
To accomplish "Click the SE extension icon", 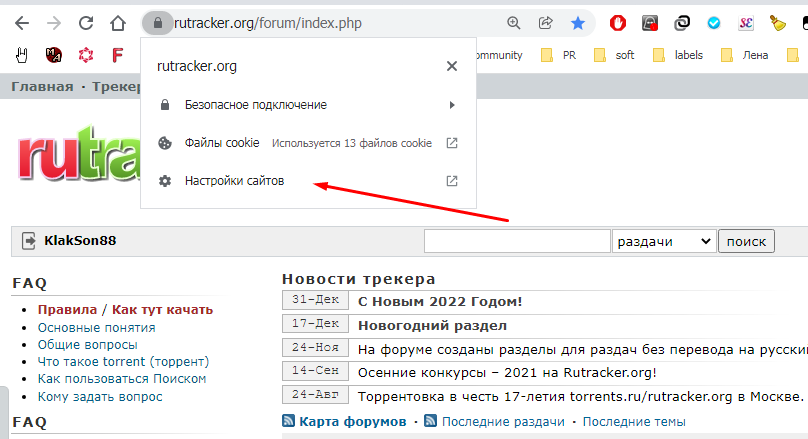I will click(746, 23).
